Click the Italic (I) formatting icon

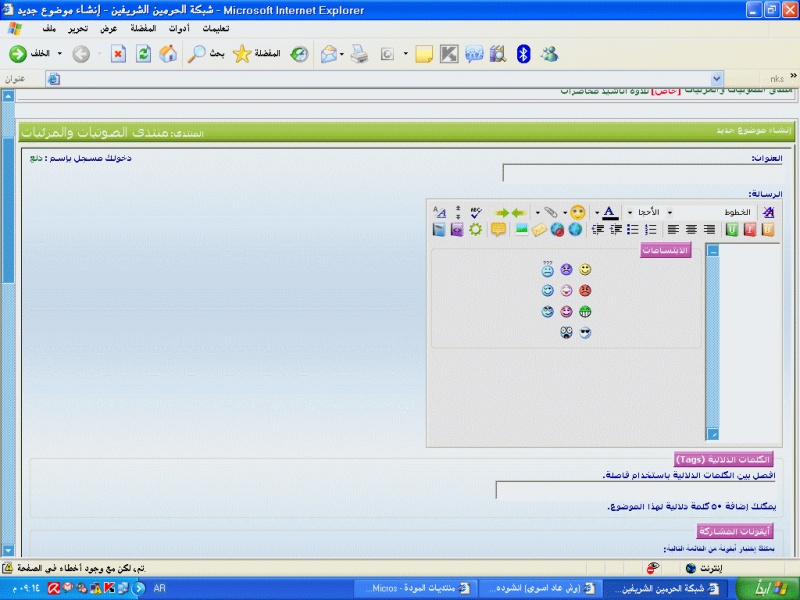750,230
